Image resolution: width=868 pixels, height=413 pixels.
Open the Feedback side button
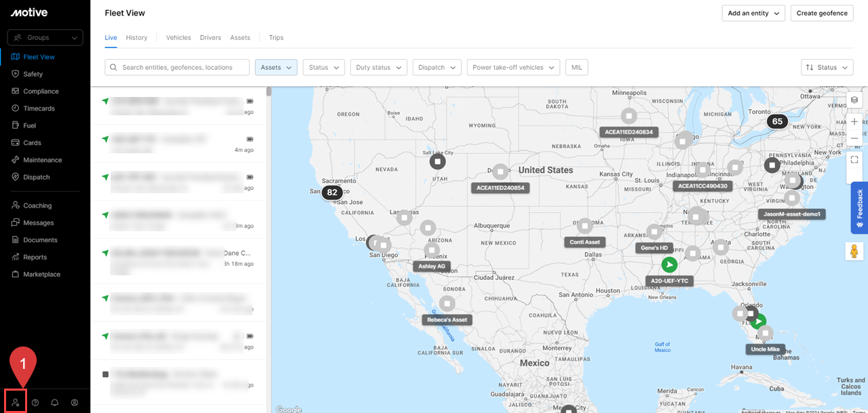pyautogui.click(x=859, y=208)
